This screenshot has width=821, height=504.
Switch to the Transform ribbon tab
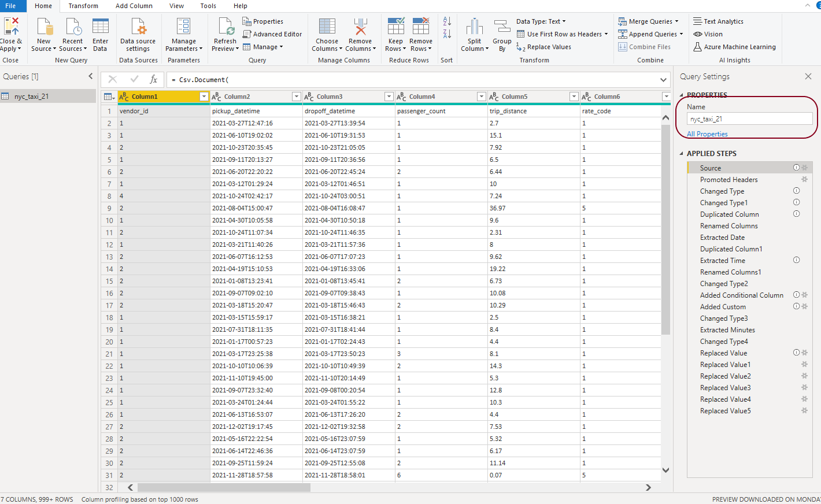[83, 6]
